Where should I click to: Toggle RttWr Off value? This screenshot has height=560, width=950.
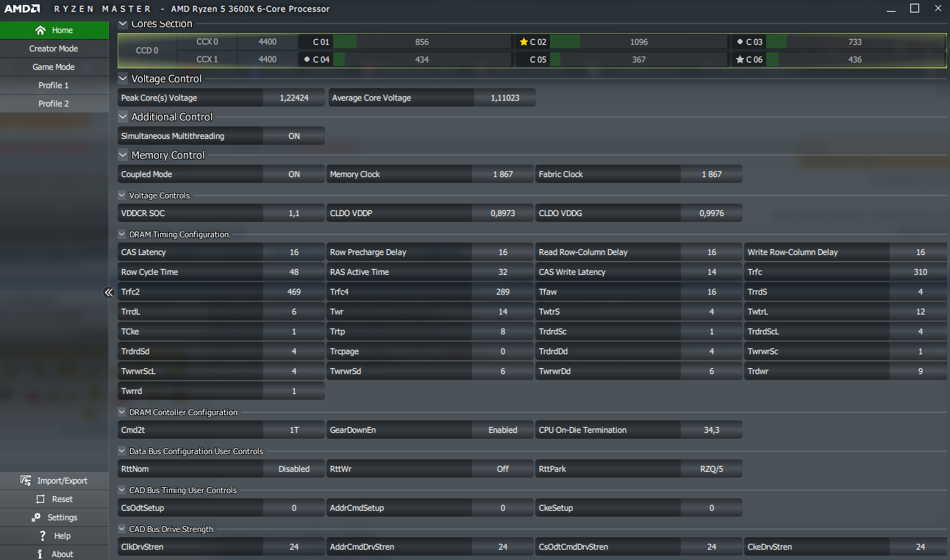(503, 469)
